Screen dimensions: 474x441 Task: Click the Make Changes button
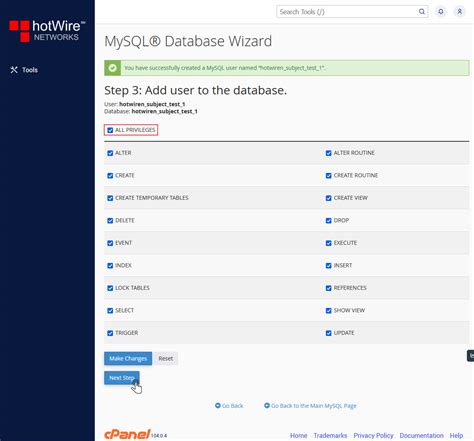point(128,358)
